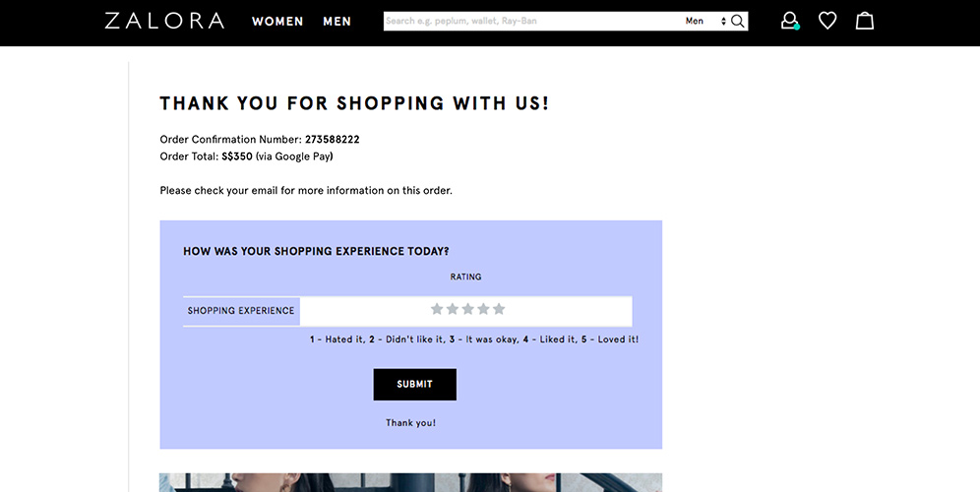Submit the shopping experience rating
Viewport: 980px width, 492px height.
click(415, 385)
